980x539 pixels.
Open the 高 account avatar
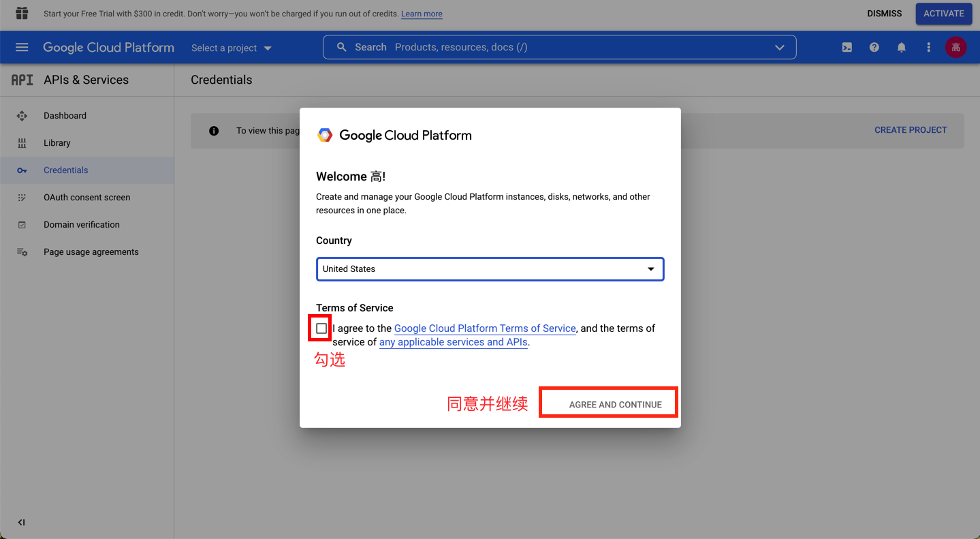(x=955, y=47)
